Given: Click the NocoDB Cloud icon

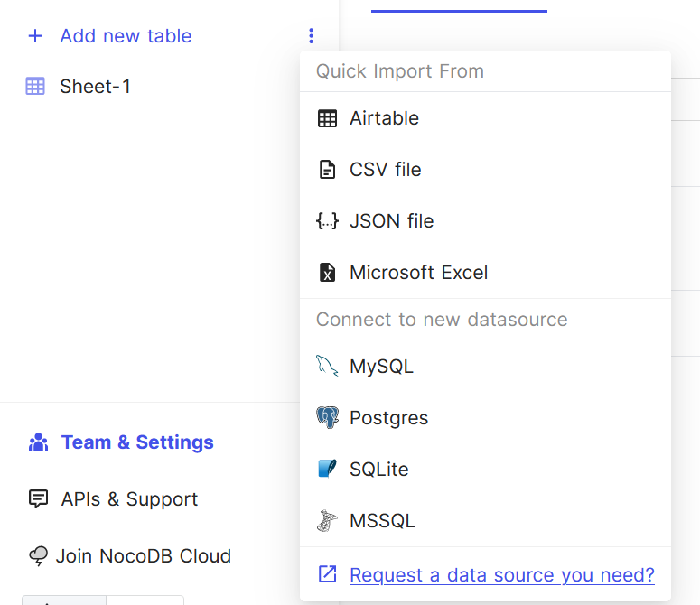Looking at the screenshot, I should 39,556.
